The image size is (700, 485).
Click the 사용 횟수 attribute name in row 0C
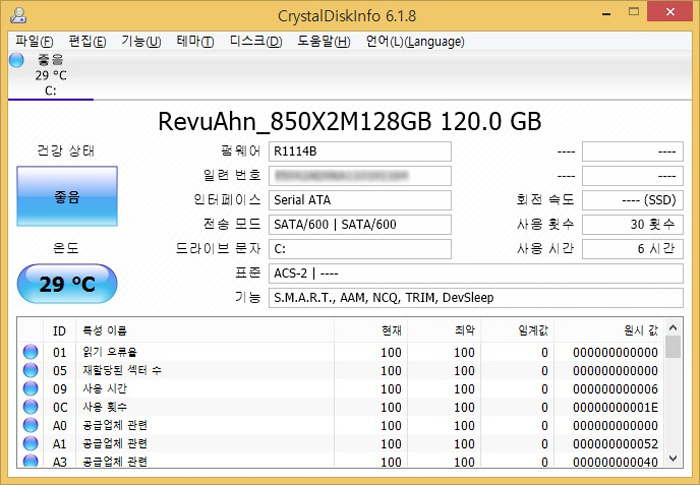pos(105,407)
